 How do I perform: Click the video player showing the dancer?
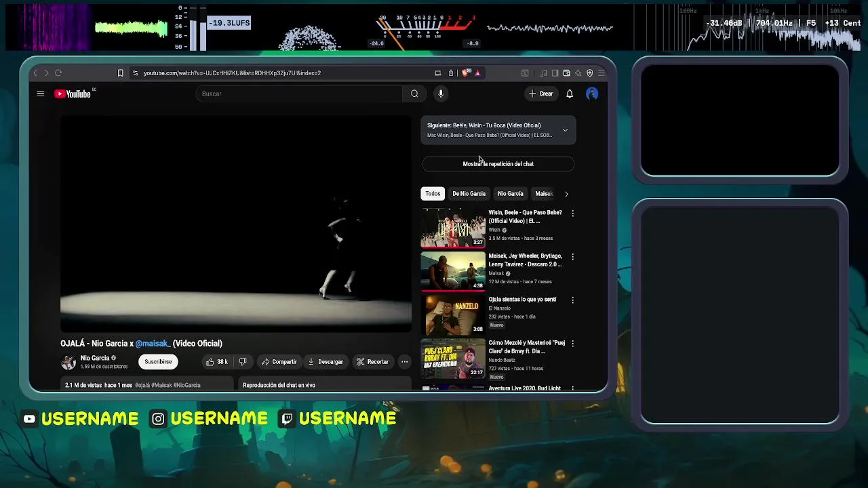(236, 224)
